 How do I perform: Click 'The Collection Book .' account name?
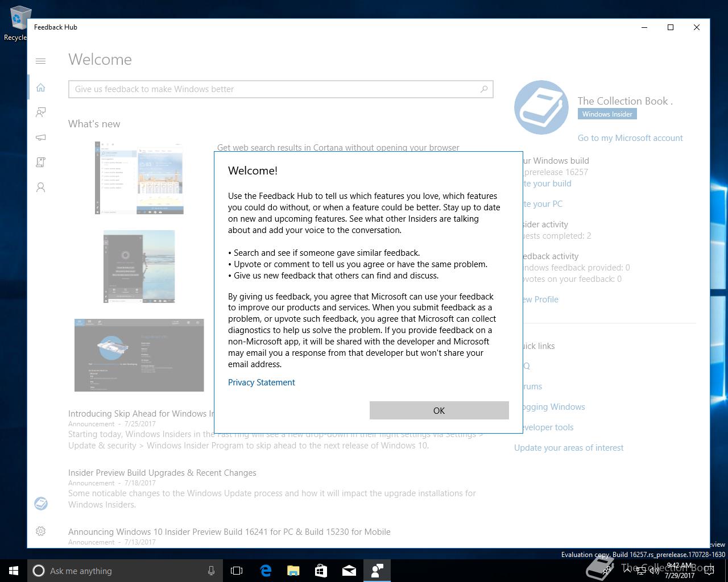click(625, 101)
